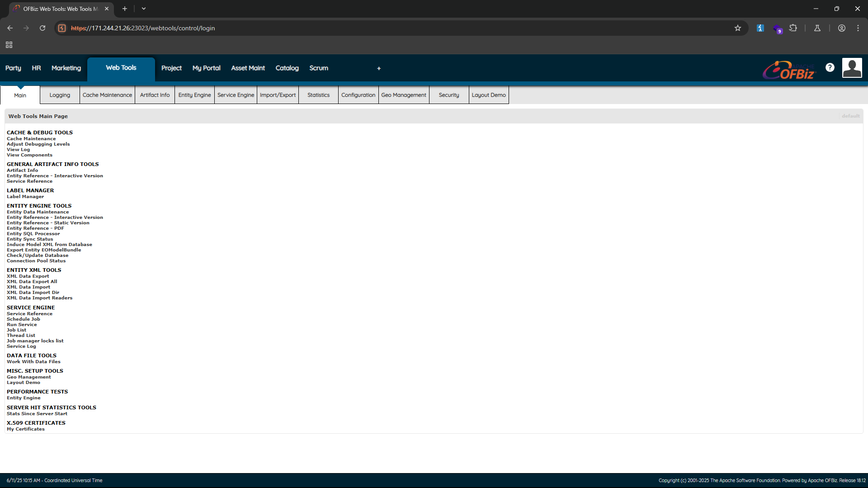Expand the browser tab search chevron
This screenshot has width=868, height=488.
coord(144,9)
